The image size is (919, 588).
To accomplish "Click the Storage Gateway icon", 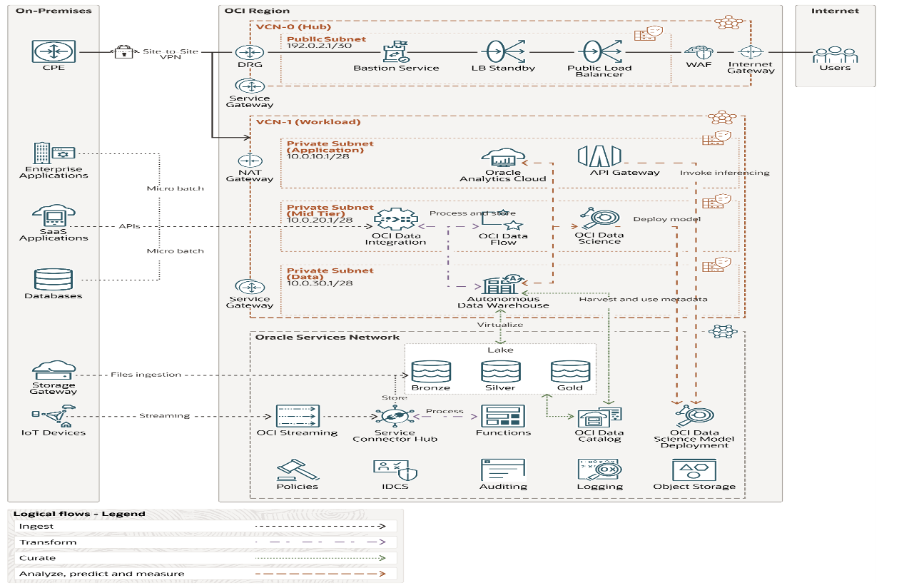I will 54,370.
